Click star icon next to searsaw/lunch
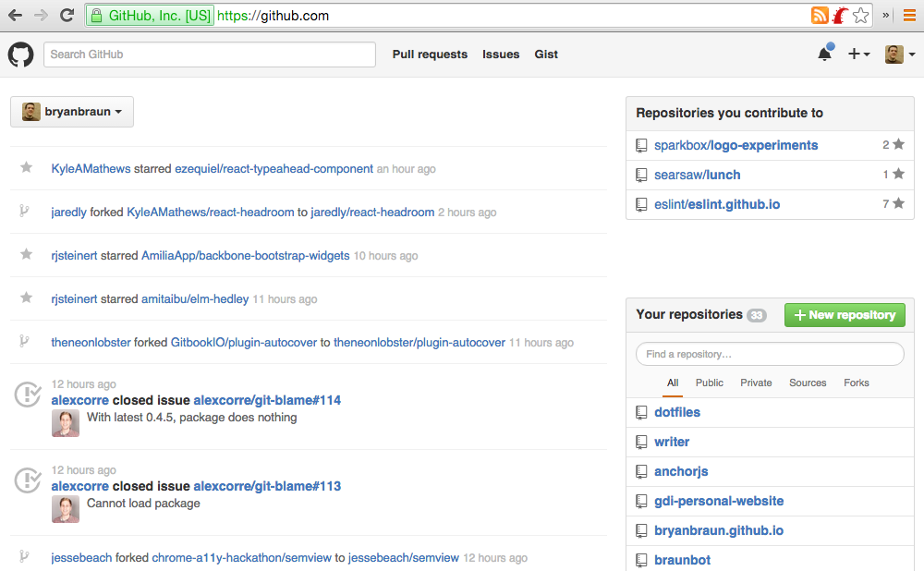This screenshot has height=571, width=924. click(x=898, y=174)
